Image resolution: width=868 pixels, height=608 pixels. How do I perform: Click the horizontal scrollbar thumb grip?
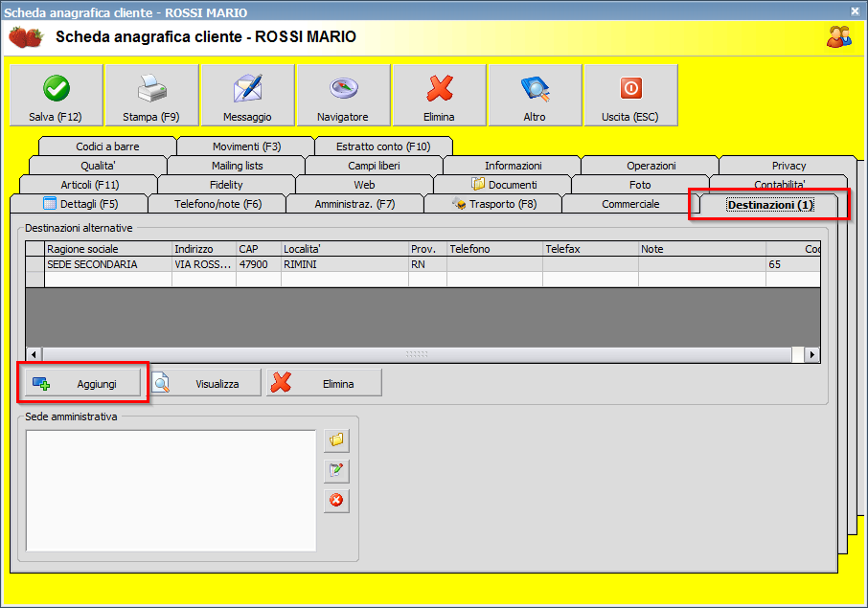coord(417,354)
